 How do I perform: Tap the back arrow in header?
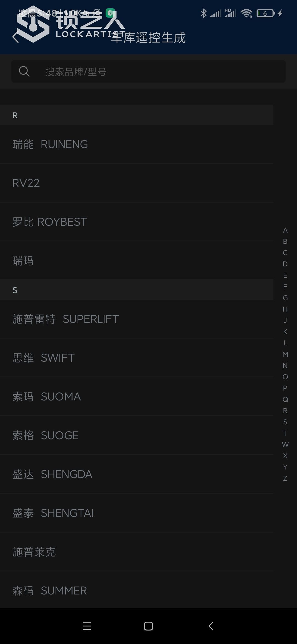coord(16,37)
